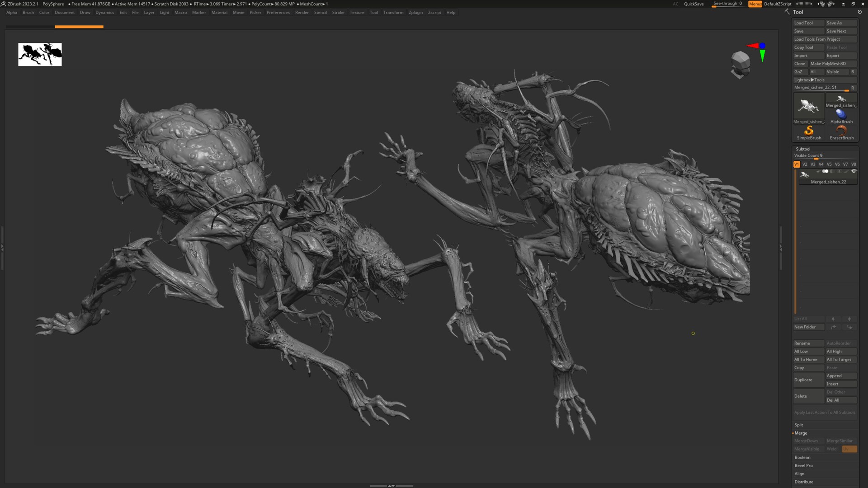Toggle the Menus button off
The height and width of the screenshot is (488, 868).
[755, 4]
